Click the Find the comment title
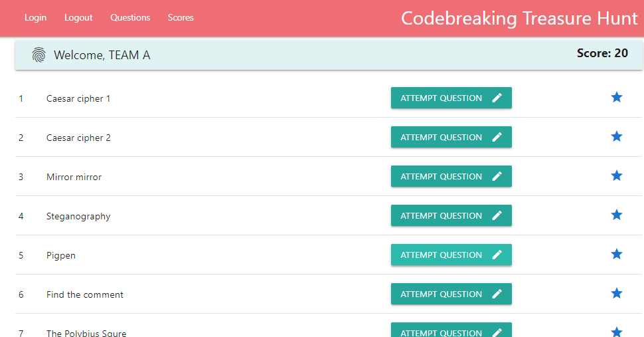This screenshot has height=337, width=644. pos(84,294)
